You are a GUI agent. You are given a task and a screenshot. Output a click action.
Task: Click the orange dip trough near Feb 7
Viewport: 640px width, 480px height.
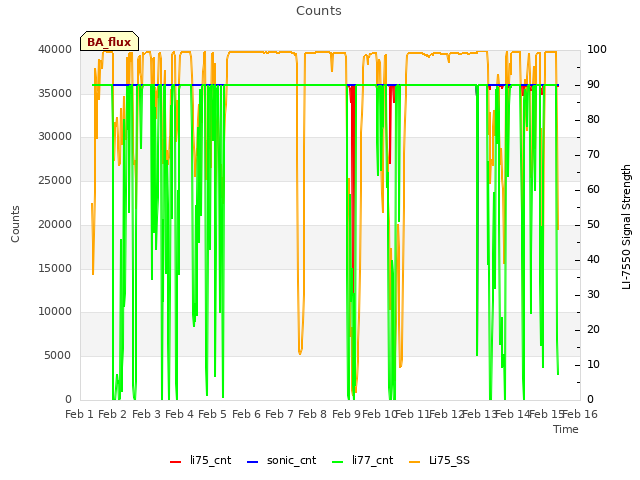pos(300,351)
